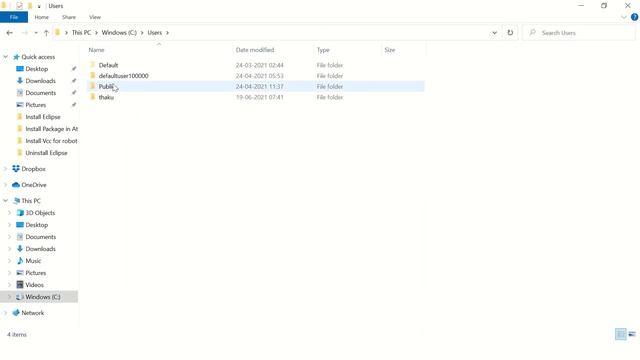This screenshot has height=360, width=640.
Task: Sort by the Type column header
Action: 323,50
